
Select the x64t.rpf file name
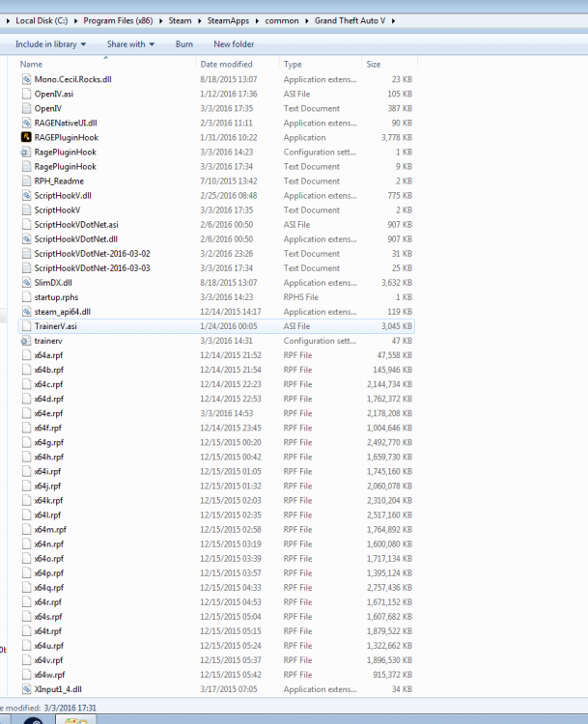tap(48, 631)
